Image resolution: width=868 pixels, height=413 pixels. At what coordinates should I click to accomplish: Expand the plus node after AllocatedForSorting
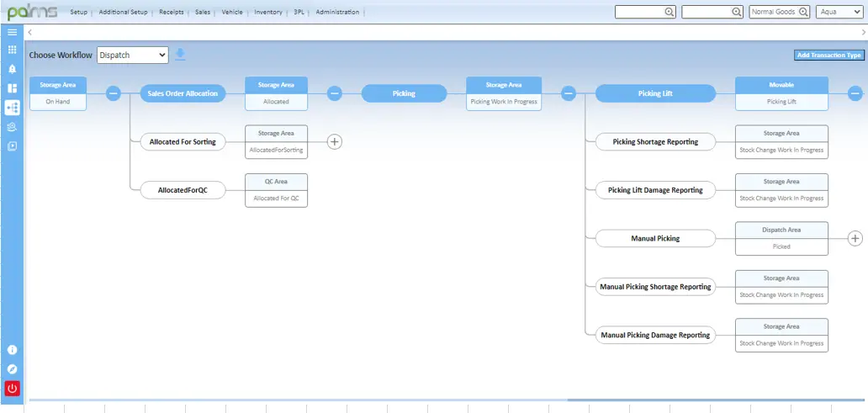[x=334, y=141]
